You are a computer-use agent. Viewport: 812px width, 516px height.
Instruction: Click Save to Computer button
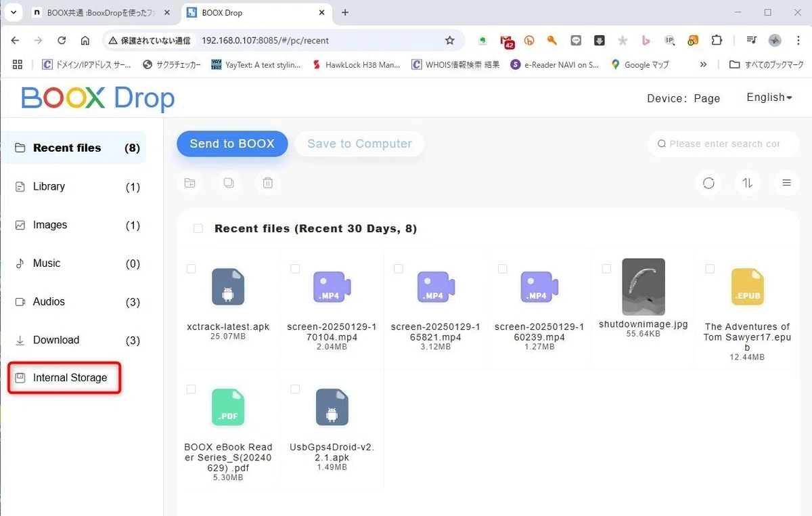click(359, 144)
